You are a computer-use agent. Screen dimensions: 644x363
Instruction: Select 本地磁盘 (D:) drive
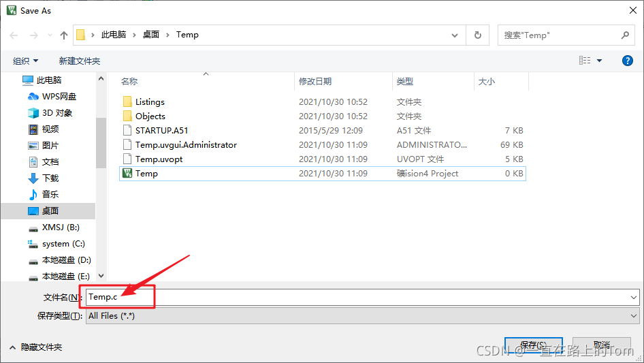59,260
